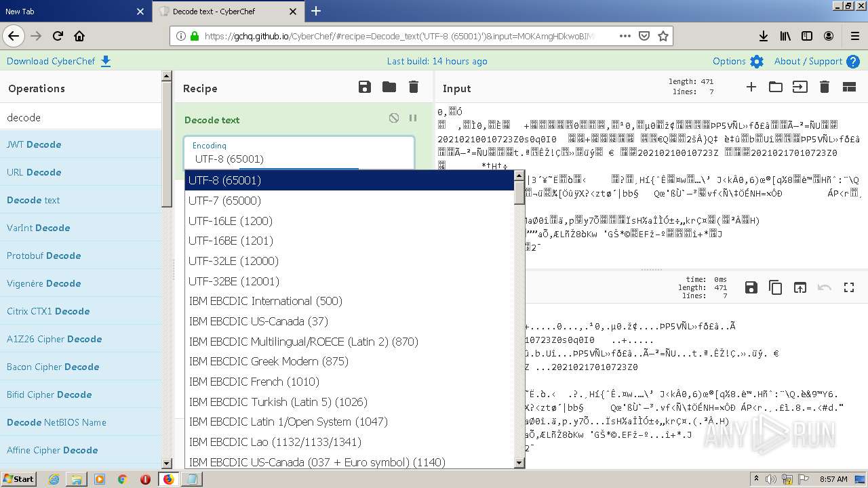
Task: Select IBM EBCDIC International (500)
Action: pos(350,301)
